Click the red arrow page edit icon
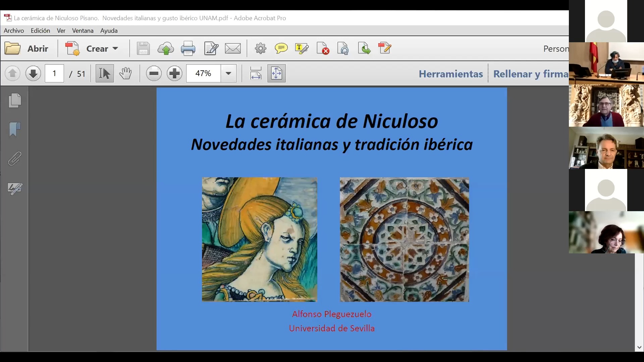This screenshot has height=362, width=644. click(385, 48)
